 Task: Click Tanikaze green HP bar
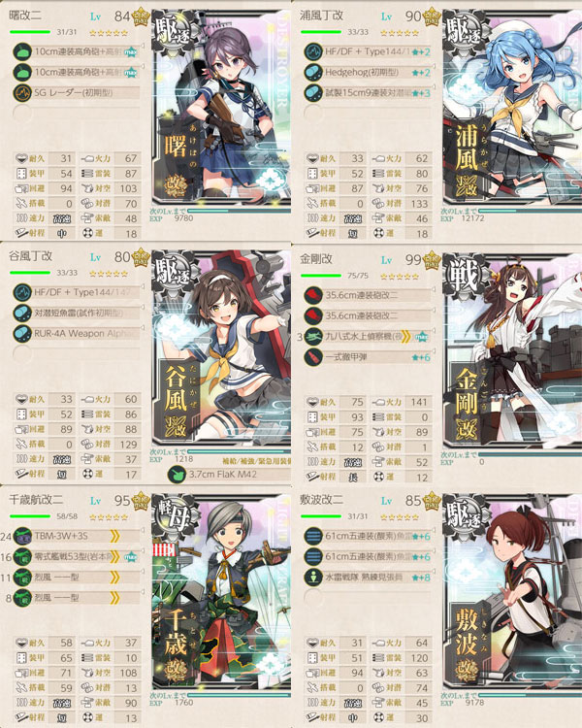click(30, 273)
